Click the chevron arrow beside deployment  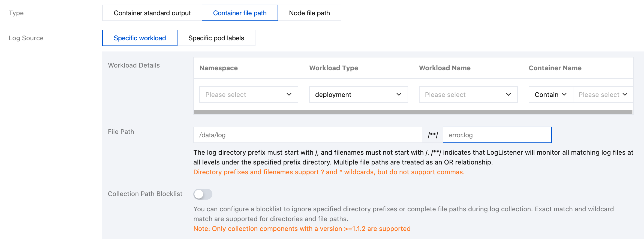399,94
